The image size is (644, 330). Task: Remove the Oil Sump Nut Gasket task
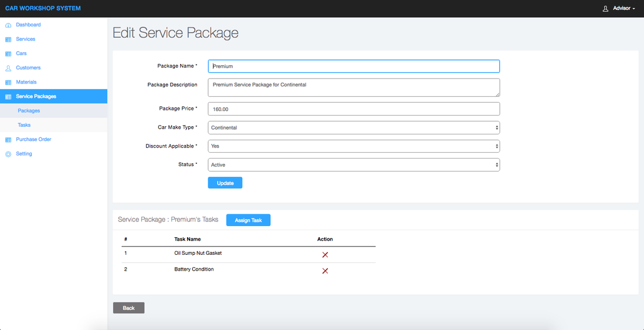point(325,255)
